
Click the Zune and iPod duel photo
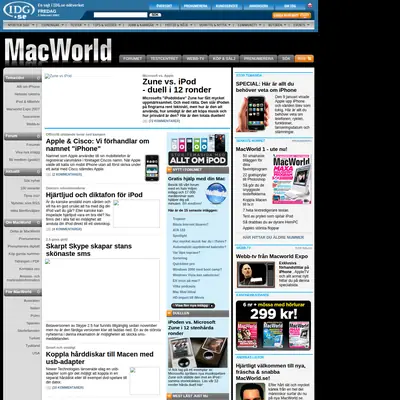tap(198, 352)
